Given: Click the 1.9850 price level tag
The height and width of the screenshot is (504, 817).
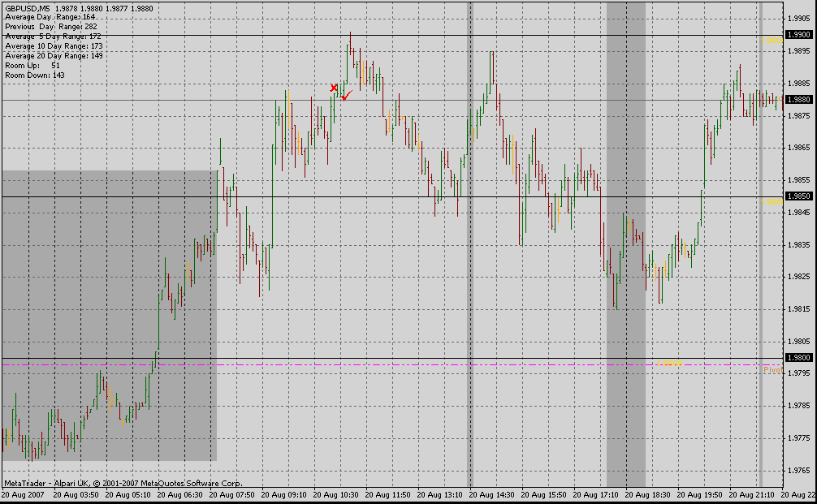Looking at the screenshot, I should click(x=800, y=196).
